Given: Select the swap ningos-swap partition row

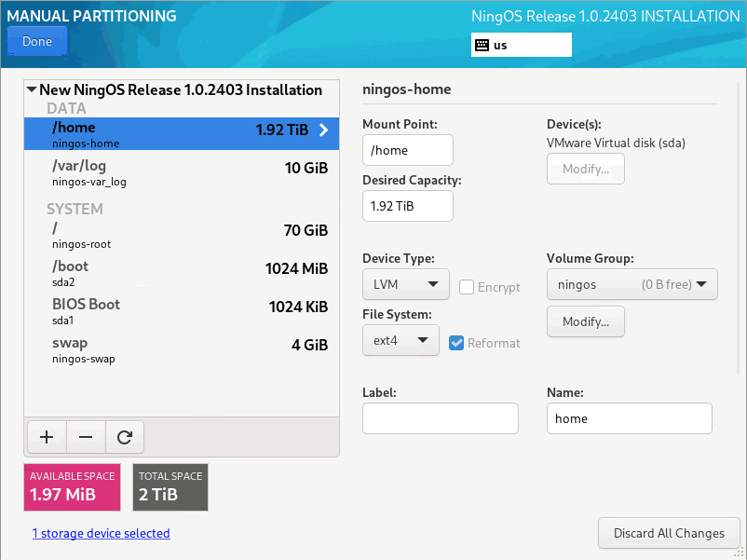Looking at the screenshot, I should pos(182,349).
